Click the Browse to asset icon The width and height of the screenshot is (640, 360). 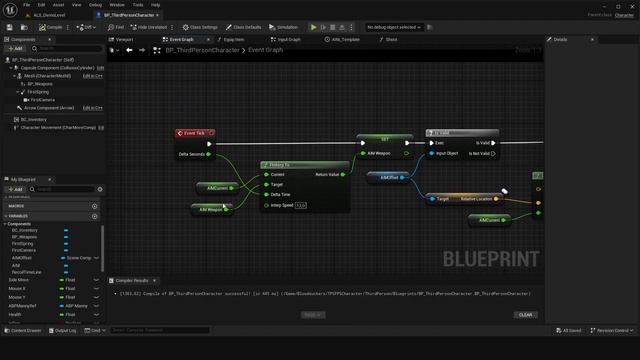coord(24,27)
